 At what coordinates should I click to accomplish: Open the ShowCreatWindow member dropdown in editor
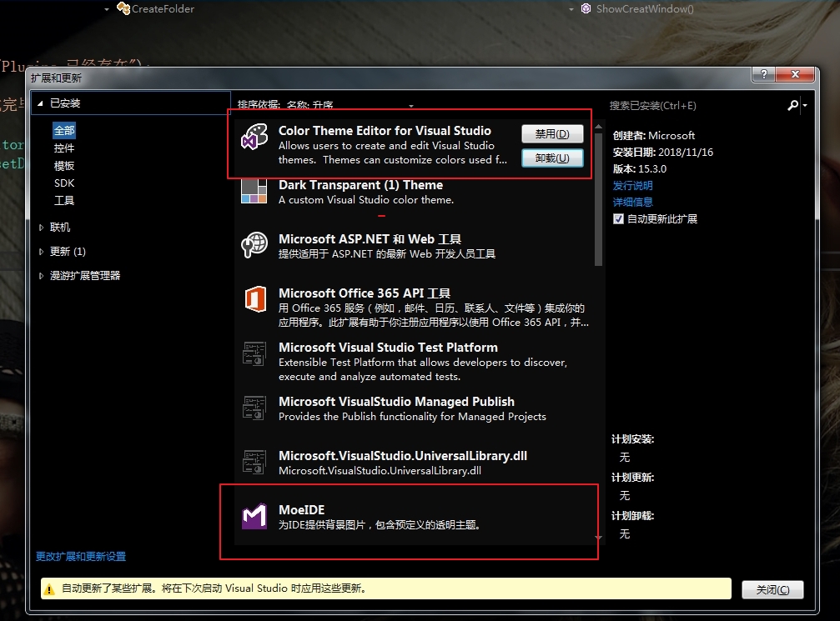pyautogui.click(x=571, y=9)
